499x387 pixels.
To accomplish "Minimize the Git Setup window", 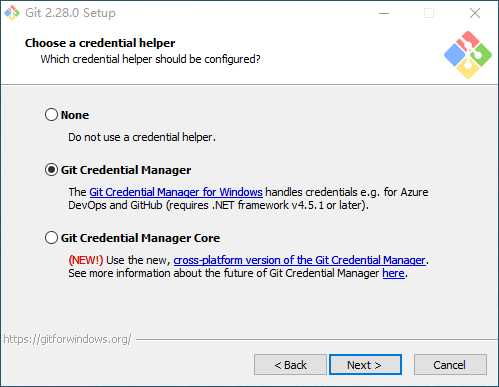I will 384,13.
